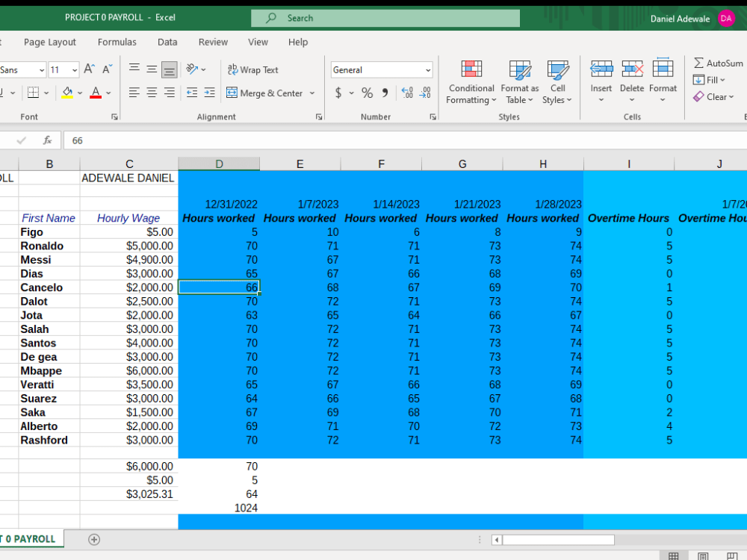The image size is (747, 560).
Task: Click AutoSum
Action: pos(719,63)
